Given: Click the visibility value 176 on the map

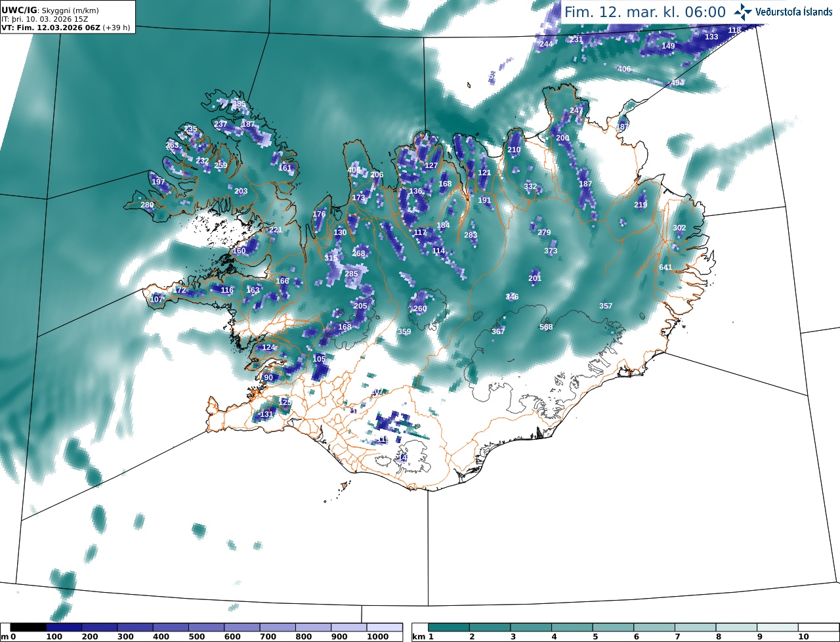Looking at the screenshot, I should tap(319, 214).
